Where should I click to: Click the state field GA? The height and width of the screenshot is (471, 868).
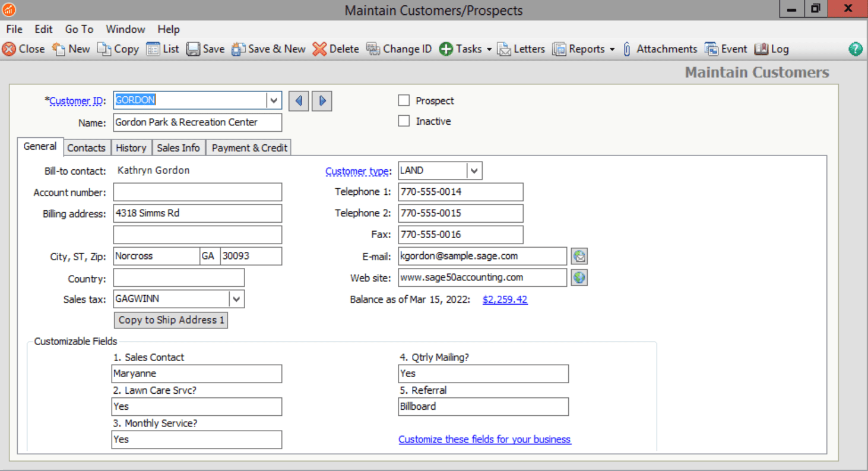[210, 256]
